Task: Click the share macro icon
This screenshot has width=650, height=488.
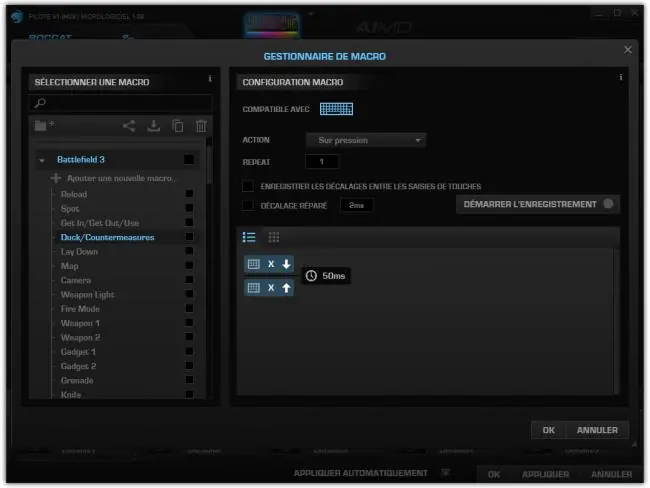Action: click(129, 126)
